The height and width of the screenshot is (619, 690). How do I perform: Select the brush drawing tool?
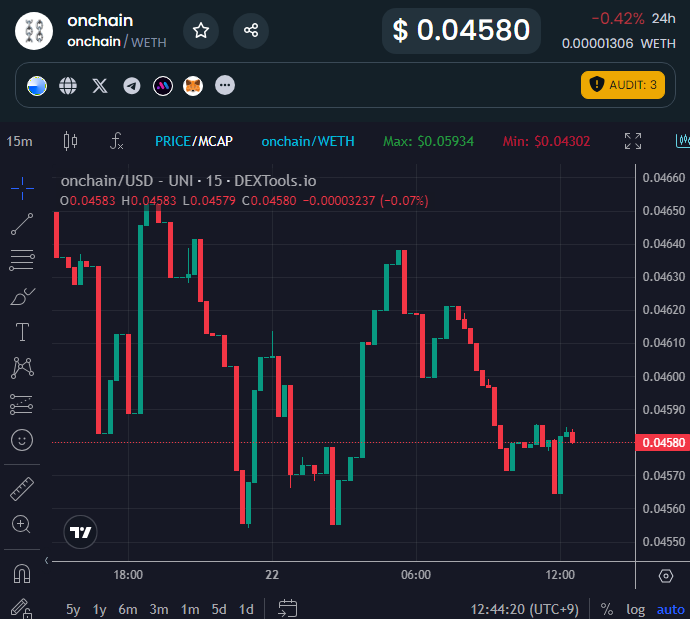click(22, 297)
